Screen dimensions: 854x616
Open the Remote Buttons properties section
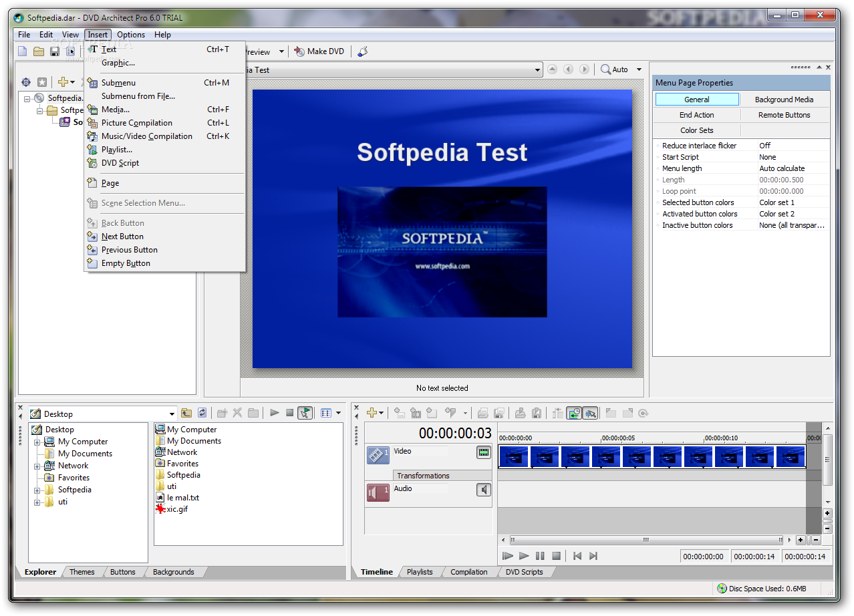tap(784, 115)
